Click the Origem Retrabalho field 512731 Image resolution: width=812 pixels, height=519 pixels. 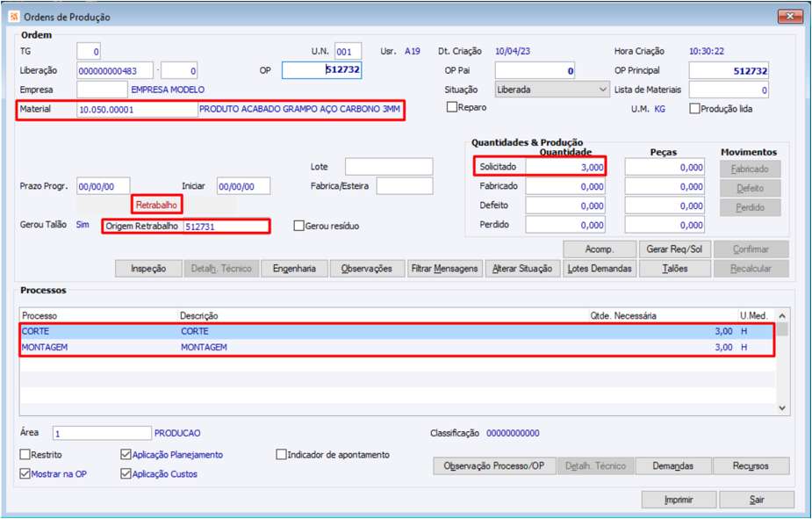(x=226, y=227)
